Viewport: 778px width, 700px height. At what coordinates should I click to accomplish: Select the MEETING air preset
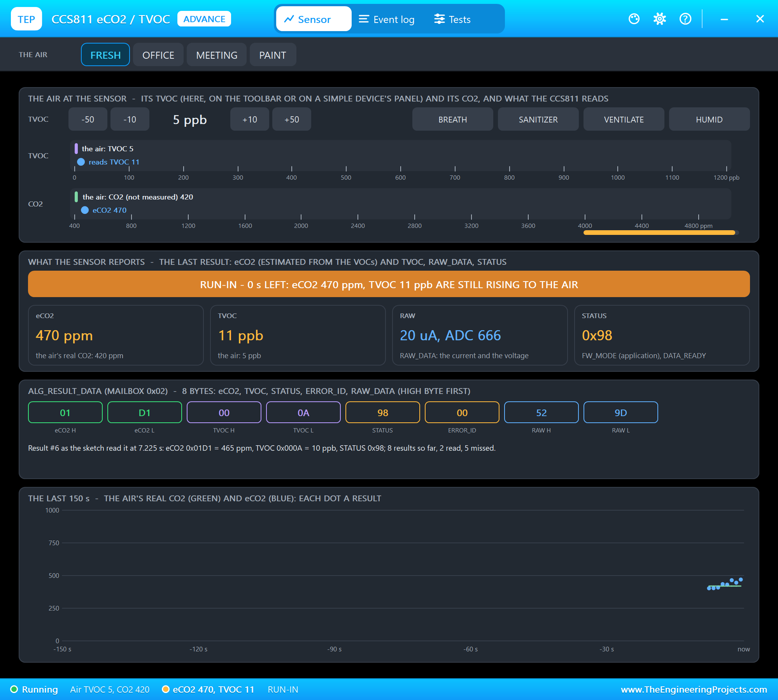pyautogui.click(x=217, y=55)
